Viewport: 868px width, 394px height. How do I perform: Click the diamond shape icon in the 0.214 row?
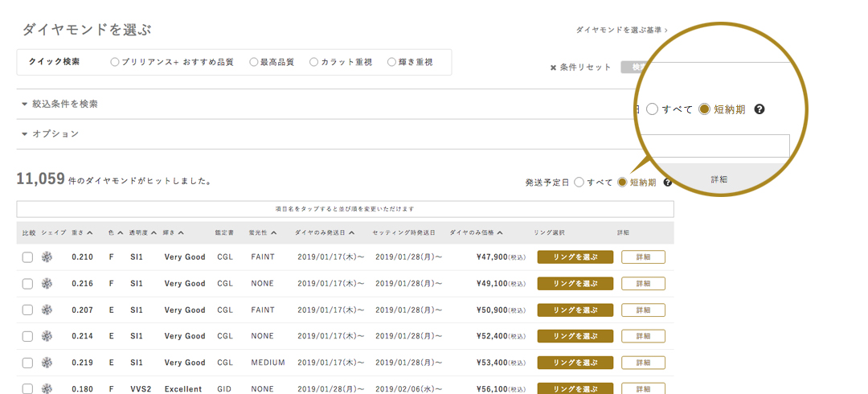pyautogui.click(x=47, y=336)
